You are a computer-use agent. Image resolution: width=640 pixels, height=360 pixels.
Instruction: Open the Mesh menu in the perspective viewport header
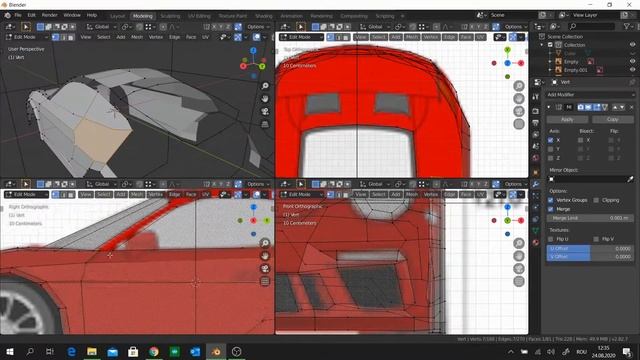[137, 37]
